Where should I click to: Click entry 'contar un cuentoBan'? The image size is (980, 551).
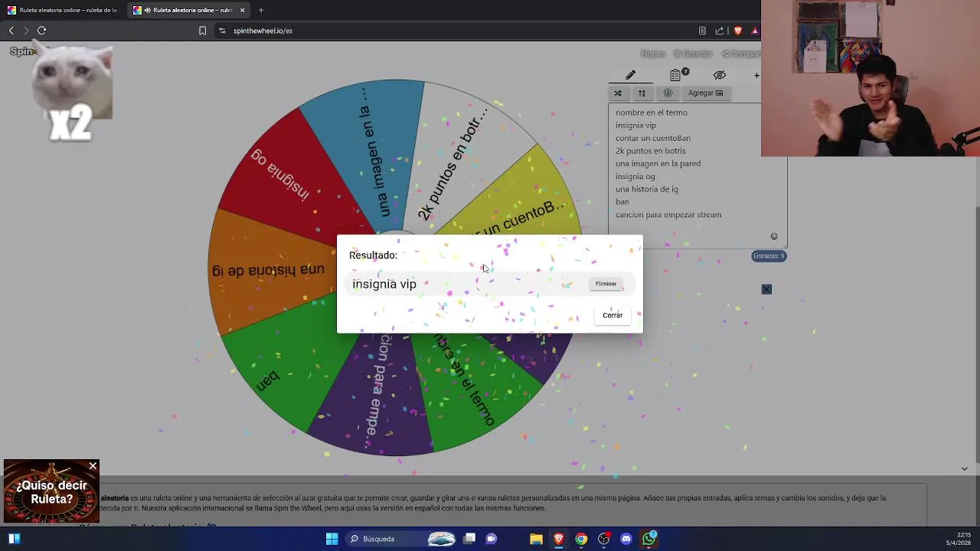coord(653,139)
